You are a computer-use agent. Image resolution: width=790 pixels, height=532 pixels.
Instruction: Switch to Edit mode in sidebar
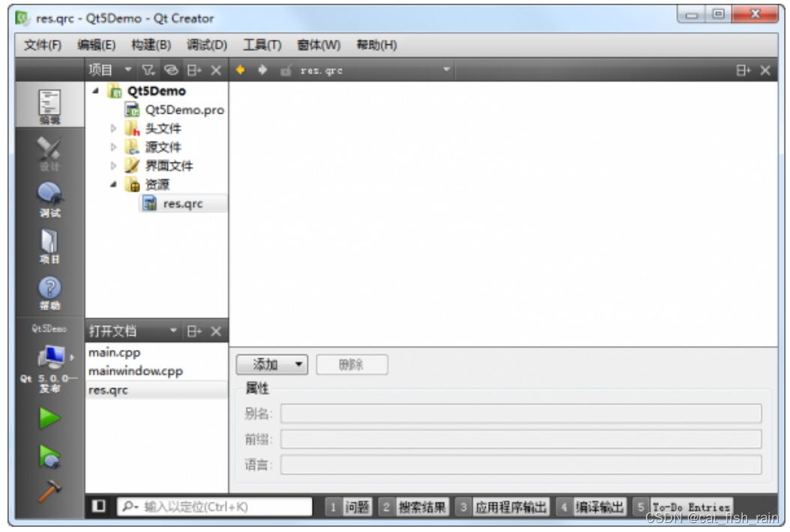pos(49,106)
